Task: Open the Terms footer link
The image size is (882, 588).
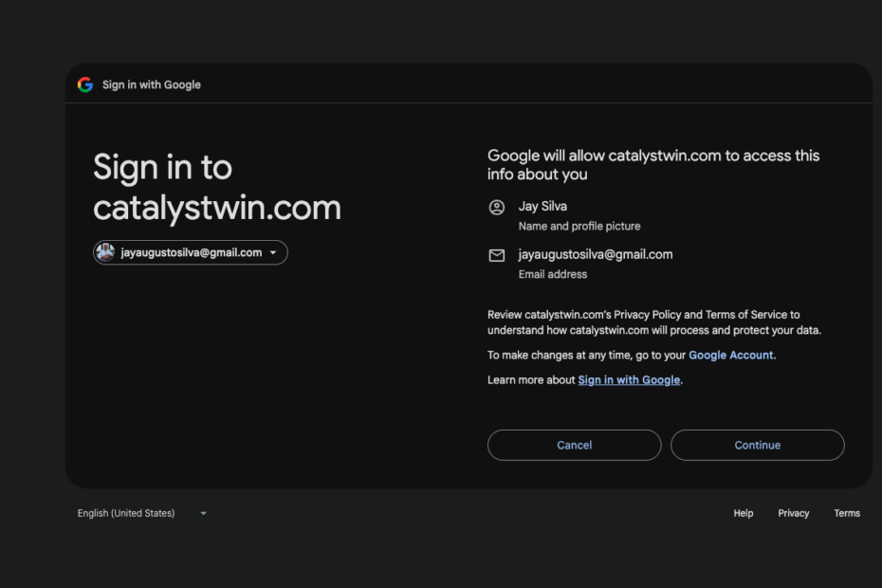Action: click(x=847, y=513)
